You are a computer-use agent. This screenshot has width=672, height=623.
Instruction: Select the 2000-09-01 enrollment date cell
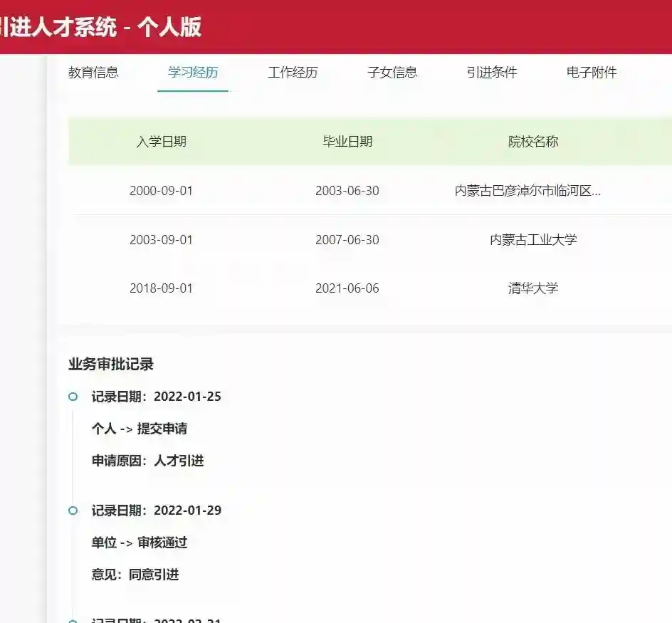pyautogui.click(x=161, y=191)
